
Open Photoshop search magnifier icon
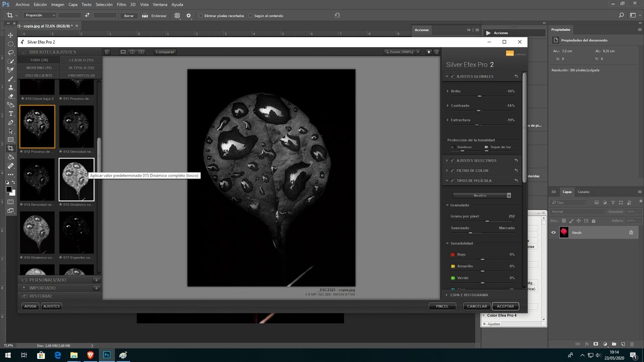click(621, 16)
